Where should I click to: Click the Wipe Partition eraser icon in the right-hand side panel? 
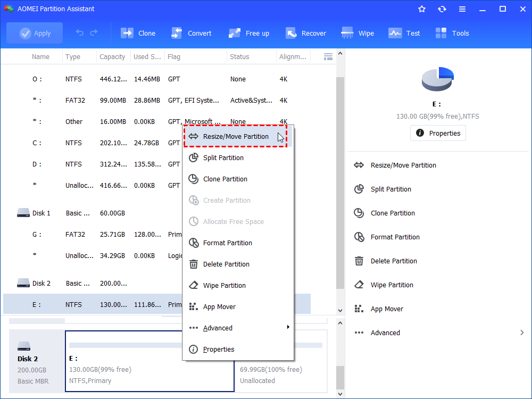359,285
